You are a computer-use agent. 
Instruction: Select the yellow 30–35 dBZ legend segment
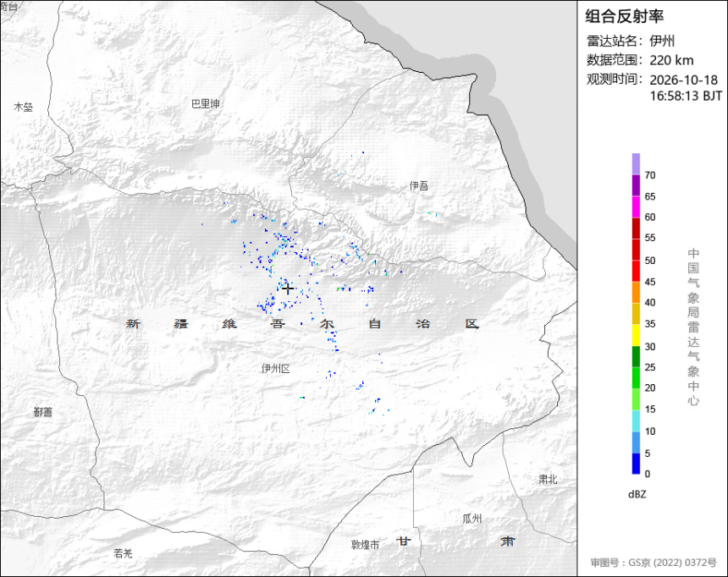pos(636,335)
